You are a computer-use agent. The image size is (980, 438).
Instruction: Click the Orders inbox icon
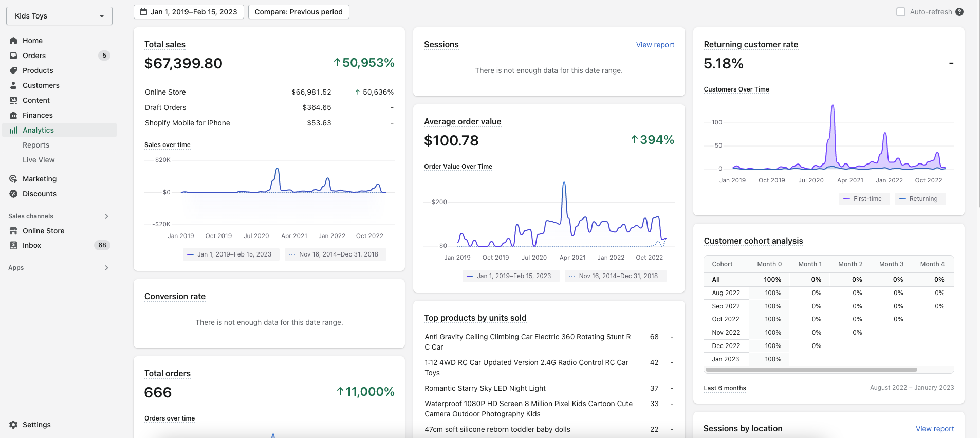13,56
